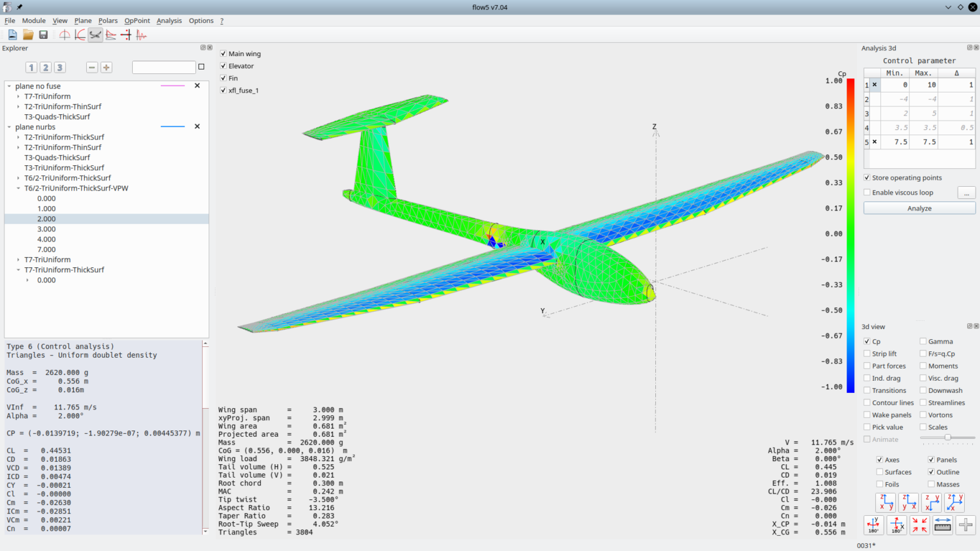Collapse the T6/2-TriUniform-ThickSurf-VPW node
The image size is (980, 551).
[19, 188]
